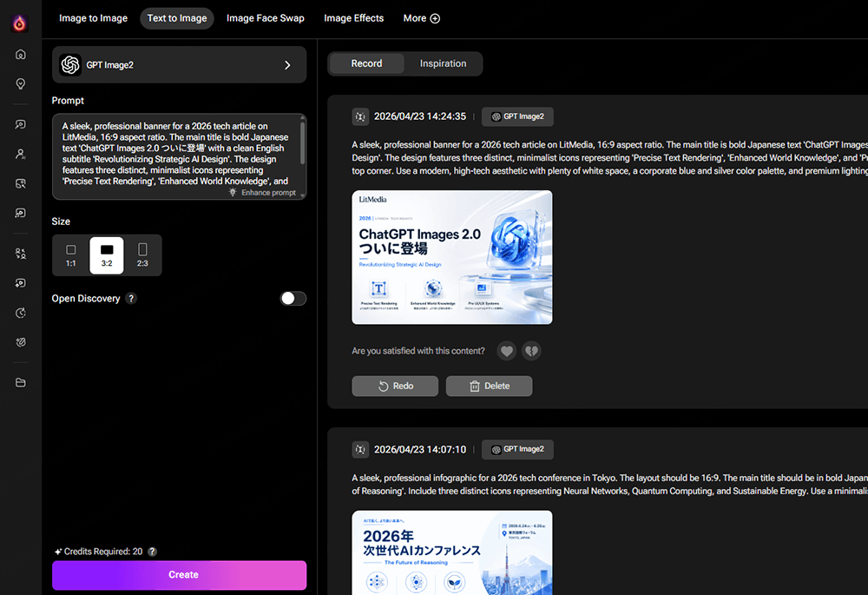Switch to Image to Image tab
Screen dimensions: 868x595
[93, 18]
